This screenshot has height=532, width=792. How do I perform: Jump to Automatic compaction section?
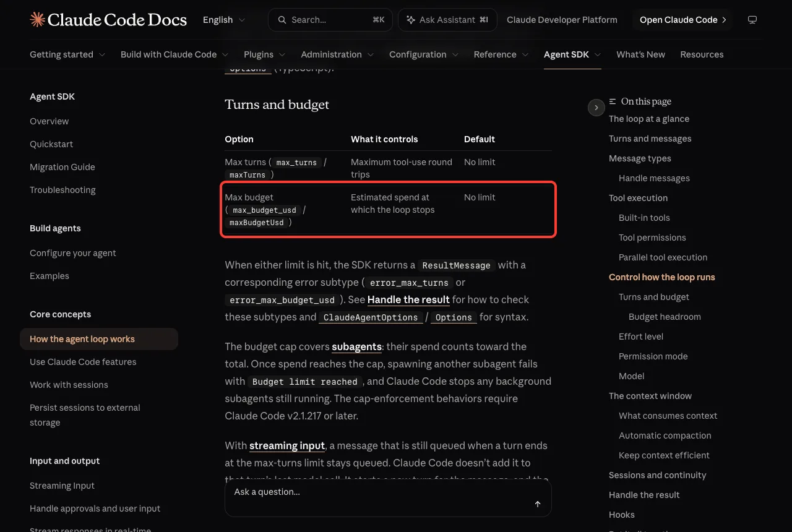click(665, 435)
